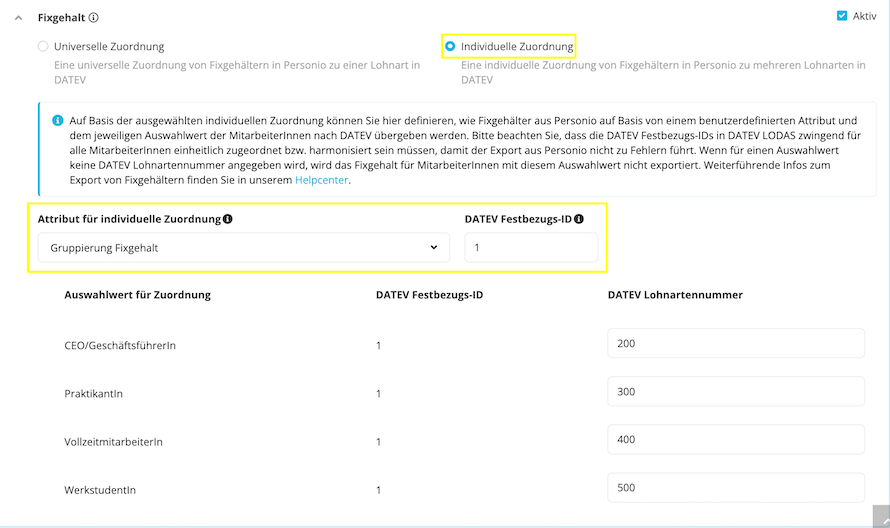Image resolution: width=890 pixels, height=528 pixels.
Task: Click the DATEV Lohnartennummer column header
Action: 675,295
